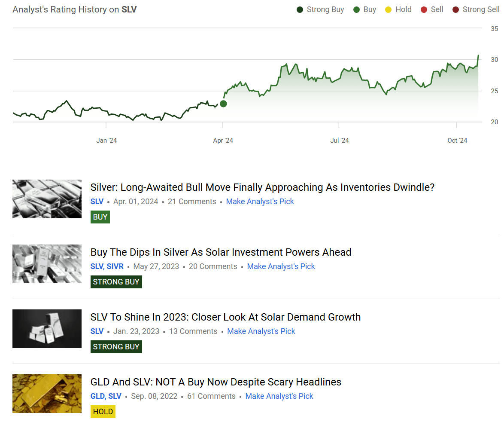Screen dimensions: 504x428
Task: Click the GLD ticker link
Action: (x=97, y=396)
